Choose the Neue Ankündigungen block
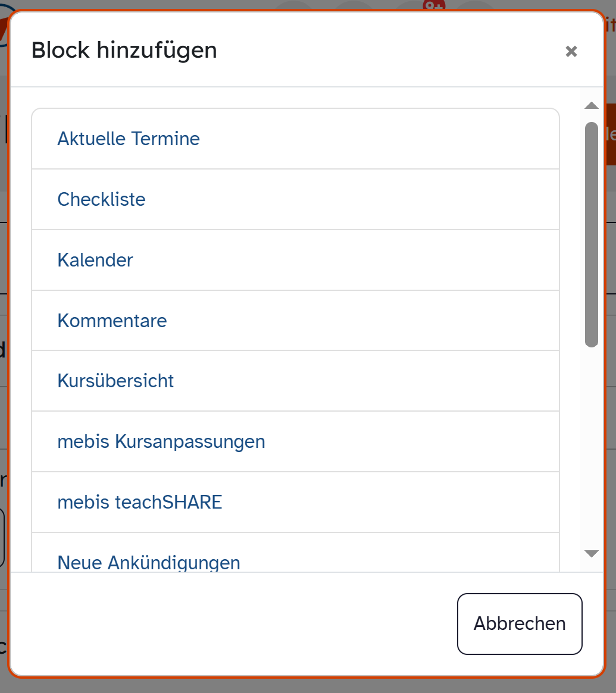The height and width of the screenshot is (693, 616). (x=149, y=562)
